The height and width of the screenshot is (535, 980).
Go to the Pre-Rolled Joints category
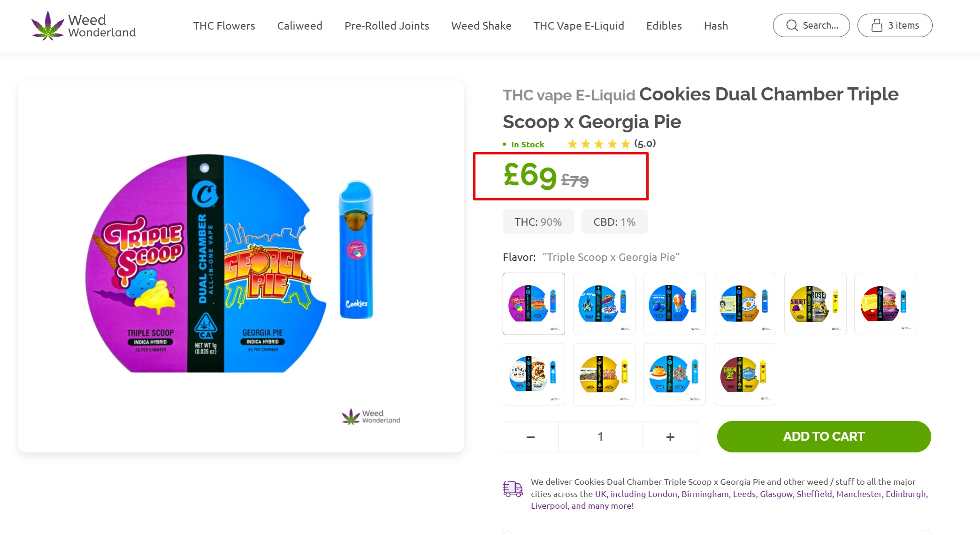pyautogui.click(x=387, y=26)
